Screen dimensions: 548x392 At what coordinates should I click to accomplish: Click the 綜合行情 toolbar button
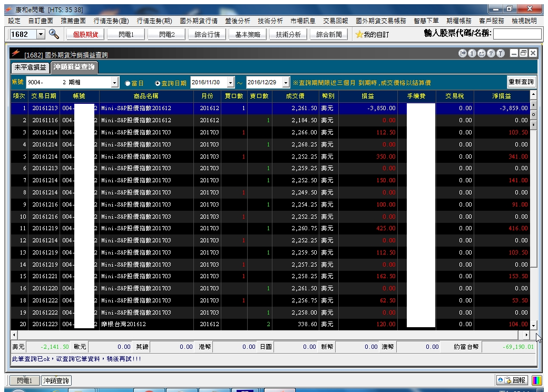tap(207, 34)
